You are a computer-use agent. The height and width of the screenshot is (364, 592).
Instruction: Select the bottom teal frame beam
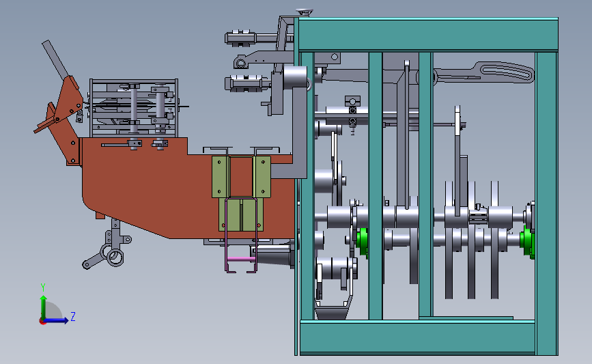click(x=417, y=337)
